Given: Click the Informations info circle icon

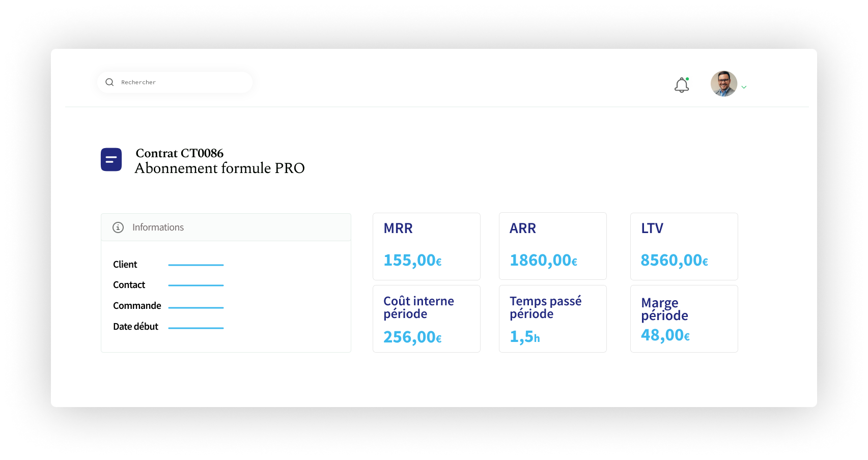Looking at the screenshot, I should tap(118, 227).
